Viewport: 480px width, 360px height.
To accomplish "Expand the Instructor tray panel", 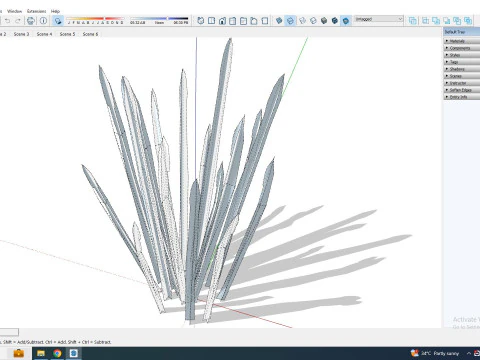I will pos(462,83).
